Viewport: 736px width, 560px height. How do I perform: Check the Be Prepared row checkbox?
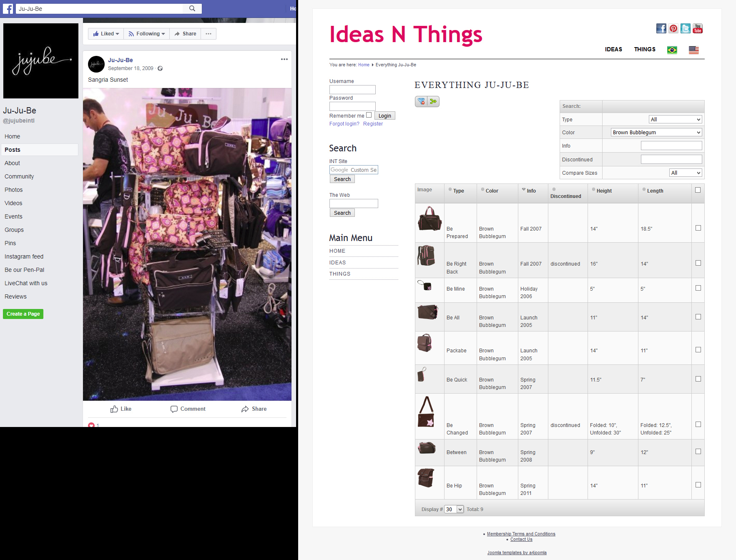[x=698, y=228]
